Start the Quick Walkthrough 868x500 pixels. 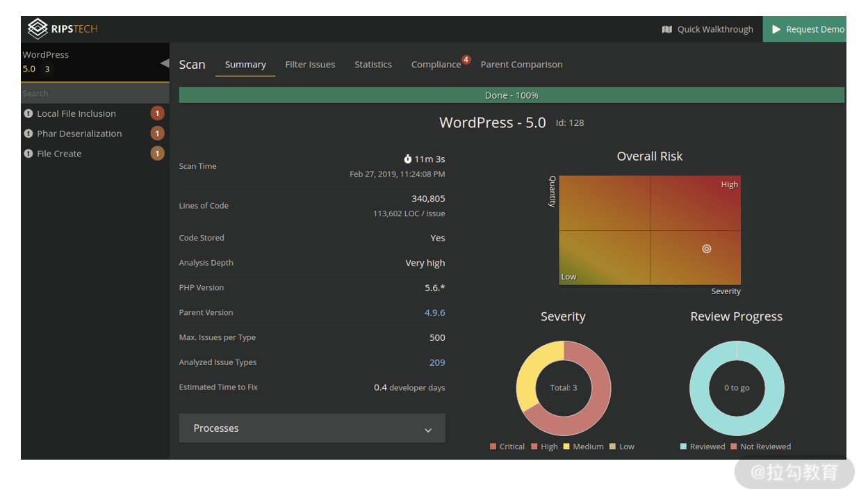click(707, 29)
